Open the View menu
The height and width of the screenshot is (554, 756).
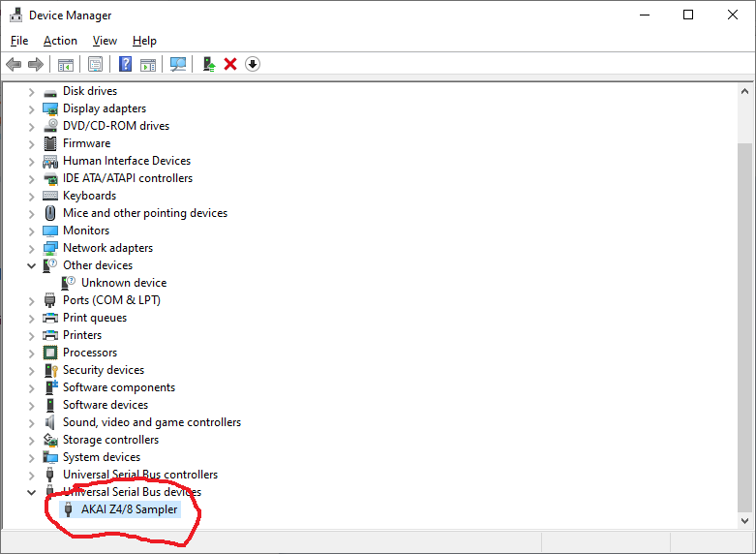(x=105, y=41)
